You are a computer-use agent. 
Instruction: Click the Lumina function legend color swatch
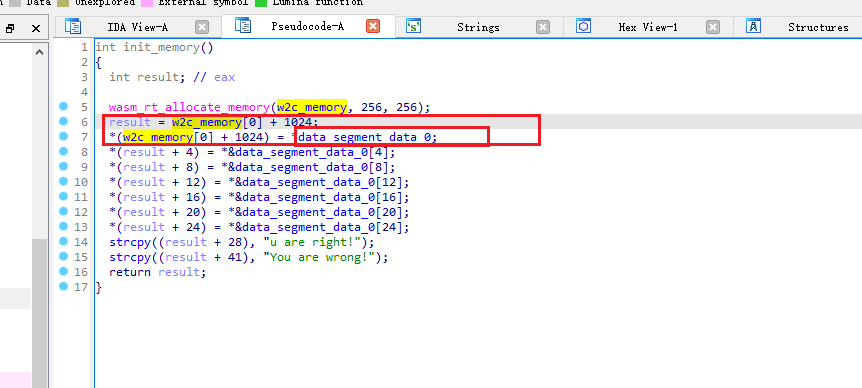point(261,3)
